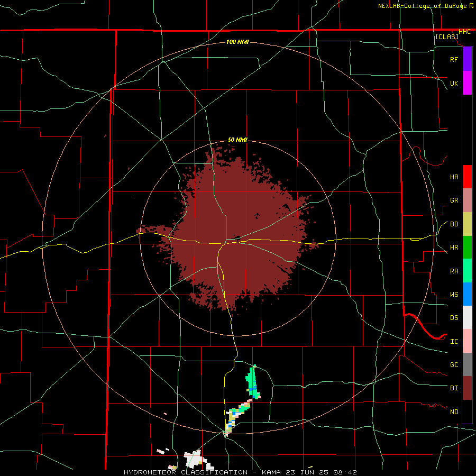The height and width of the screenshot is (476, 476).
Task: Click the ND legend label
Action: pyautogui.click(x=454, y=412)
